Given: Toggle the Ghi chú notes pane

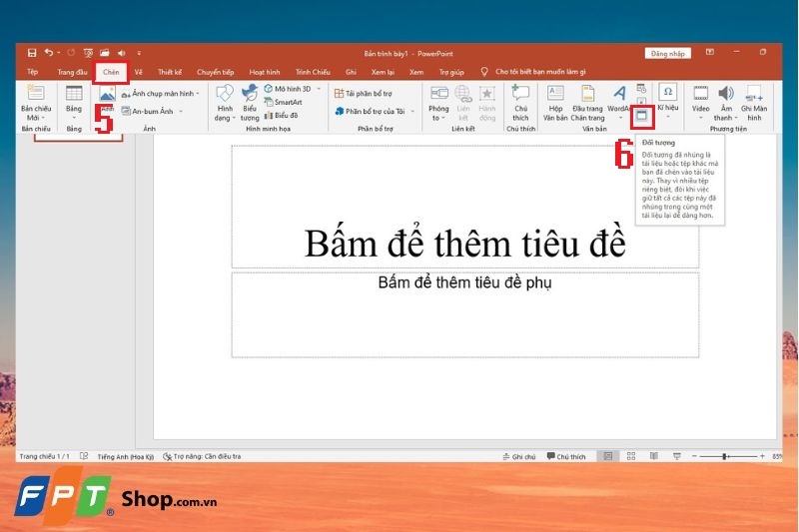Looking at the screenshot, I should click(519, 457).
